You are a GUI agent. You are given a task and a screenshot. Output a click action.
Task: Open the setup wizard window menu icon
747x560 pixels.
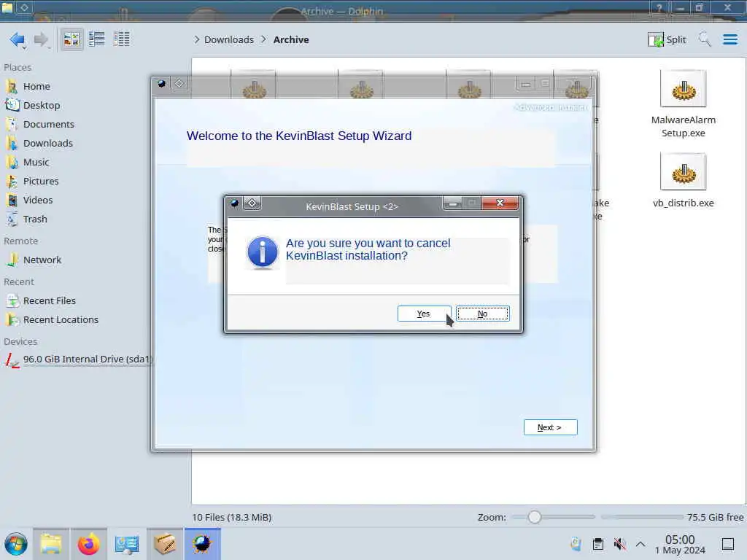click(162, 84)
